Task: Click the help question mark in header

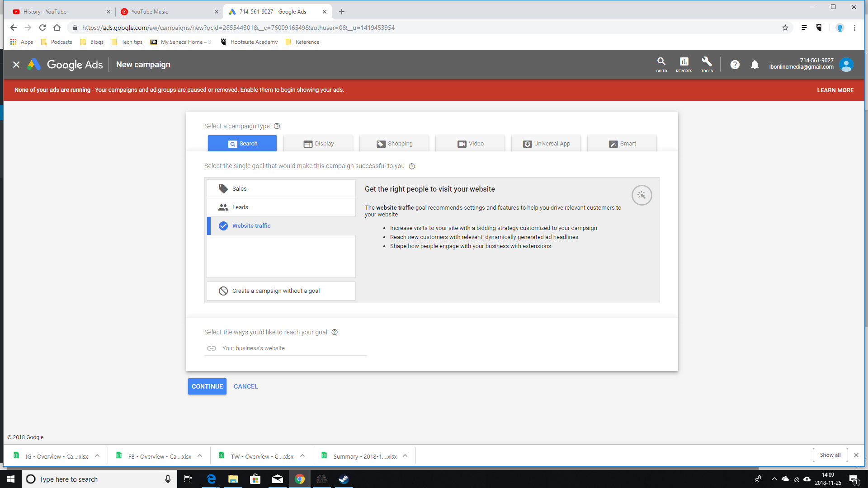Action: pos(735,65)
